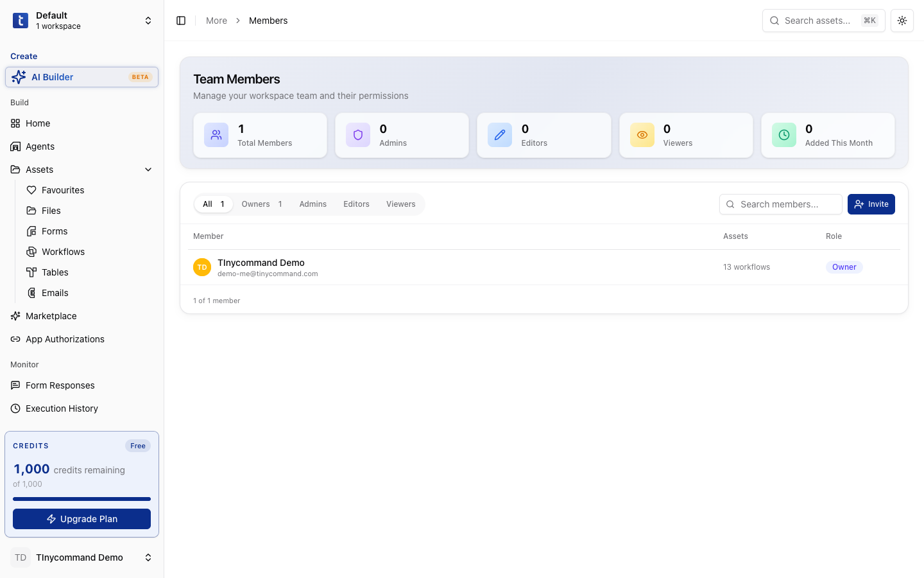Screen dimensions: 924x578
Task: Click the credits remaining progress bar
Action: click(81, 499)
